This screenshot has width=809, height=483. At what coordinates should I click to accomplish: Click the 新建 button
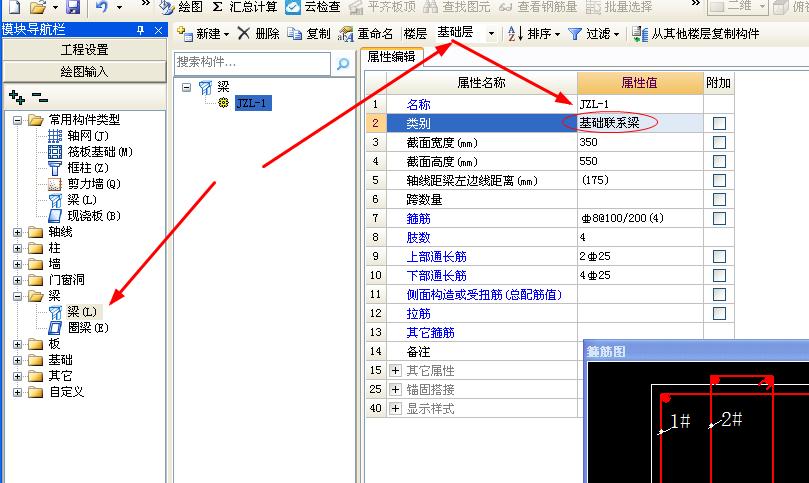203,34
